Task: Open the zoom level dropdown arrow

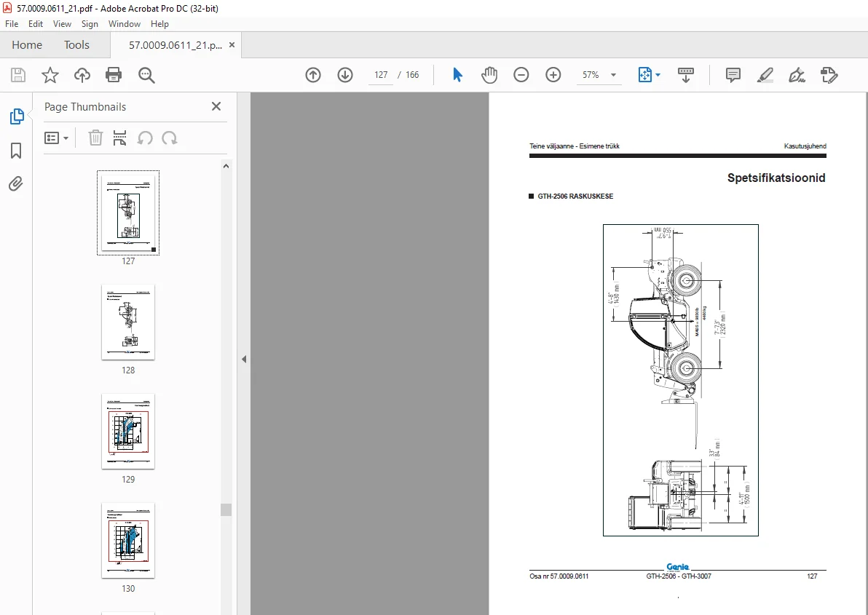Action: tap(613, 75)
